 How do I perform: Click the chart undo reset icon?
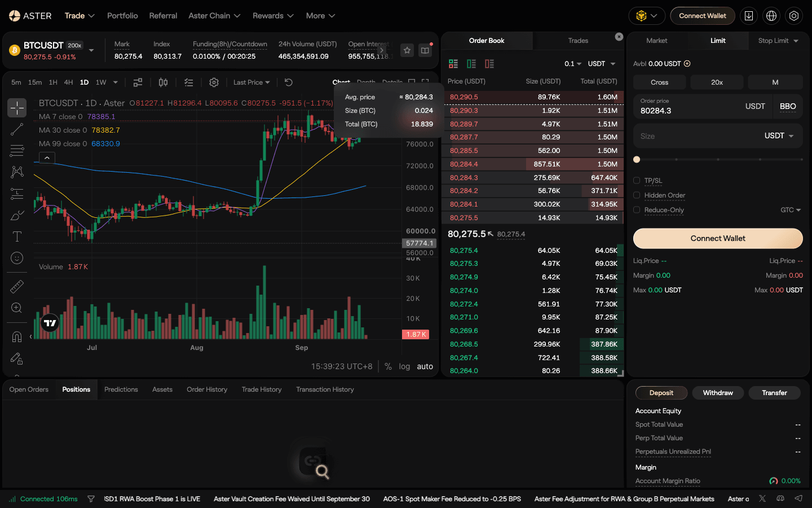pyautogui.click(x=289, y=82)
